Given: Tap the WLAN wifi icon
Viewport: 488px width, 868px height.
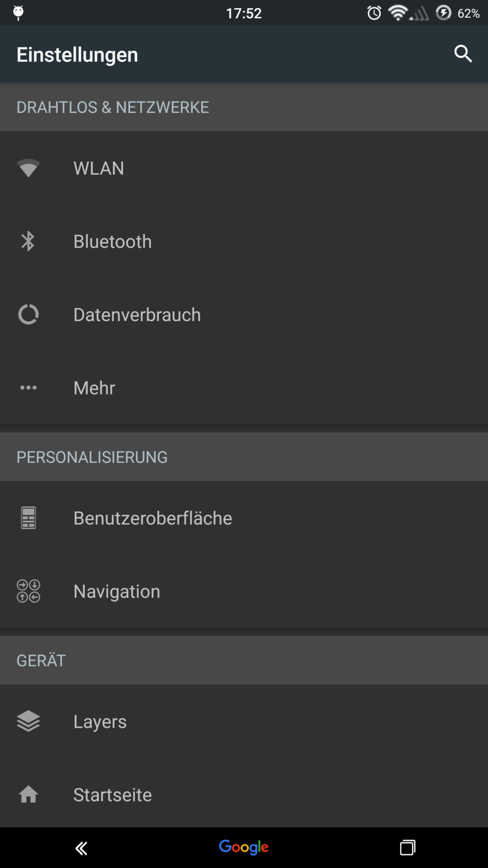Looking at the screenshot, I should [x=28, y=168].
